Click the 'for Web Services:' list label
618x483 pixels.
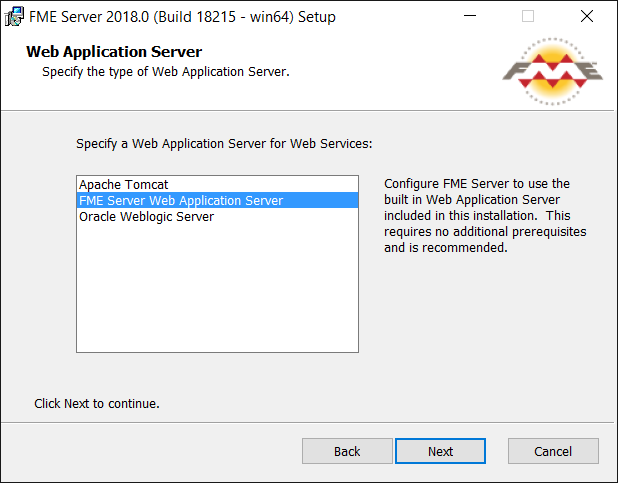321,144
